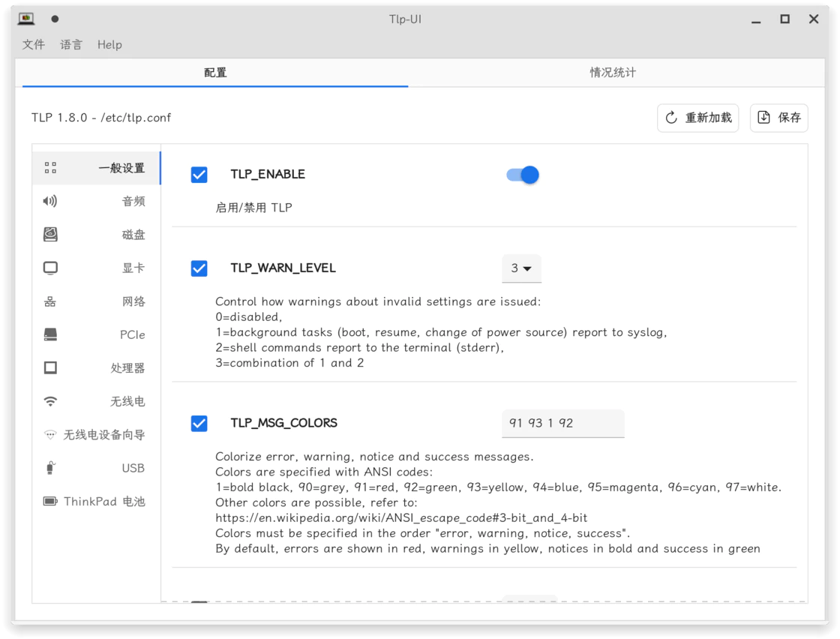Click the 重新加载 reload button
Viewport: 840px width, 639px height.
[698, 118]
